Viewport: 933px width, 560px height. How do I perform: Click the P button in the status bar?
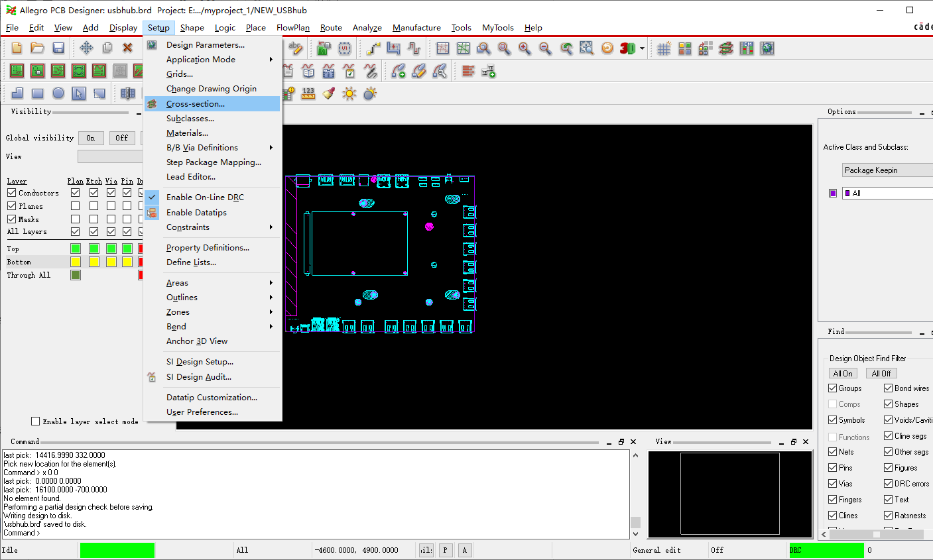(x=445, y=550)
